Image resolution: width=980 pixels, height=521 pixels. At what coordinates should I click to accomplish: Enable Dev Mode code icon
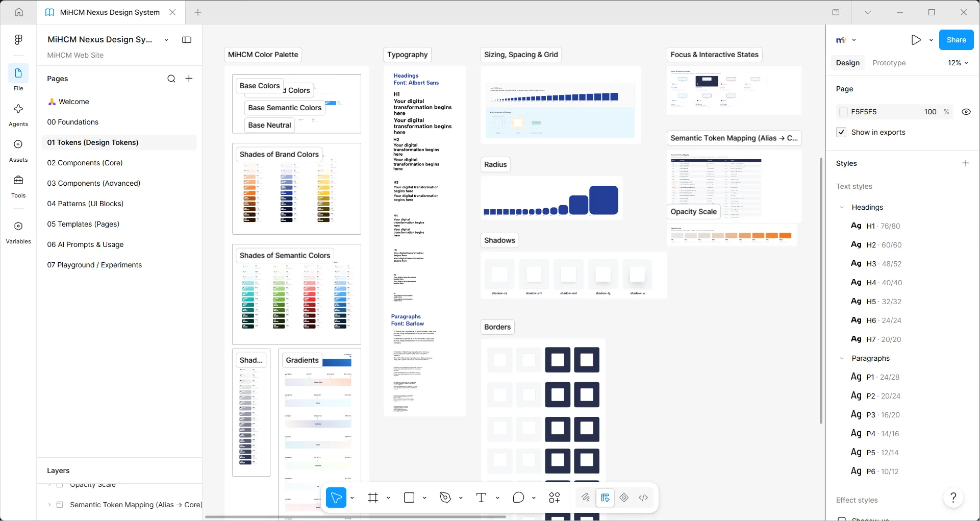coord(643,498)
